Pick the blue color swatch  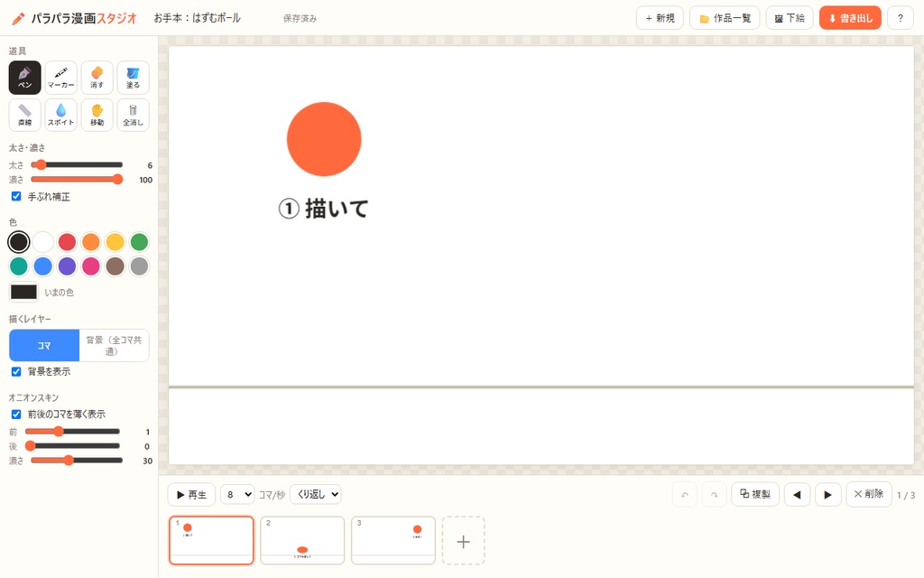(x=43, y=266)
